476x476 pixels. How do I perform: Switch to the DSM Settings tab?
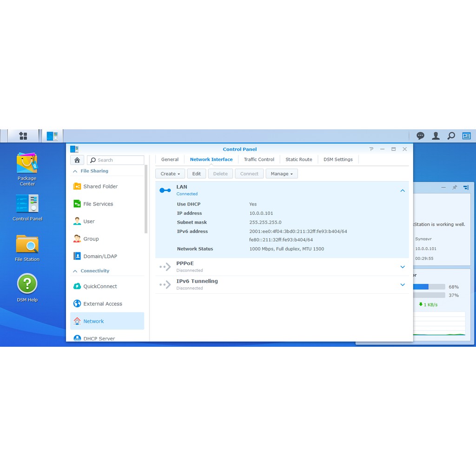pyautogui.click(x=338, y=159)
